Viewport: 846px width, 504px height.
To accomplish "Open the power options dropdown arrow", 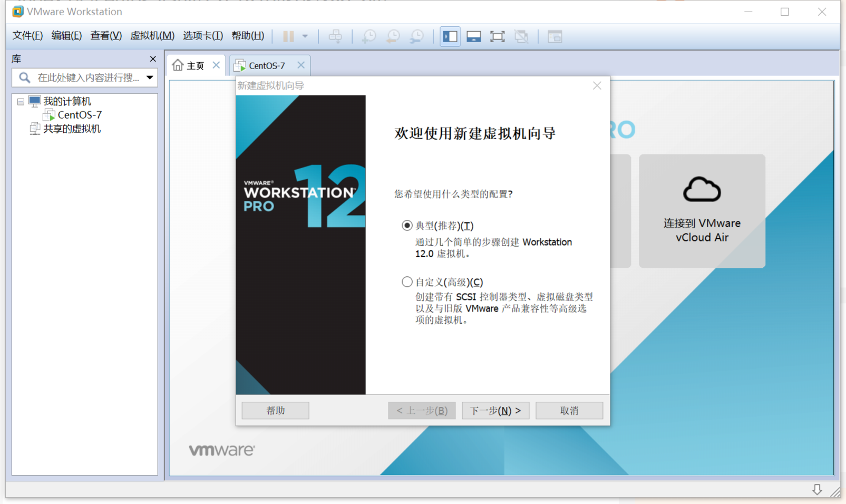I will 305,36.
